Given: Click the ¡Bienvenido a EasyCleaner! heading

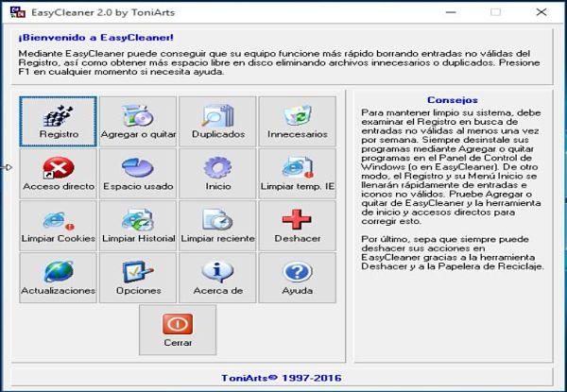Looking at the screenshot, I should (x=95, y=38).
